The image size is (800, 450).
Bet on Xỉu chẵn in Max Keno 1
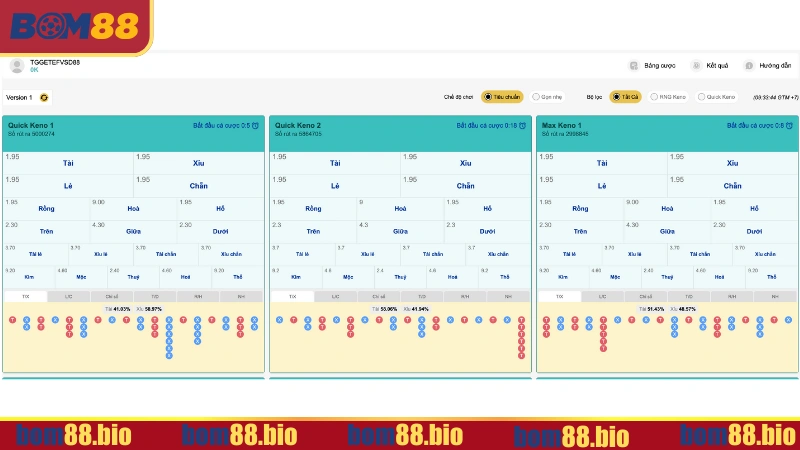click(x=765, y=254)
